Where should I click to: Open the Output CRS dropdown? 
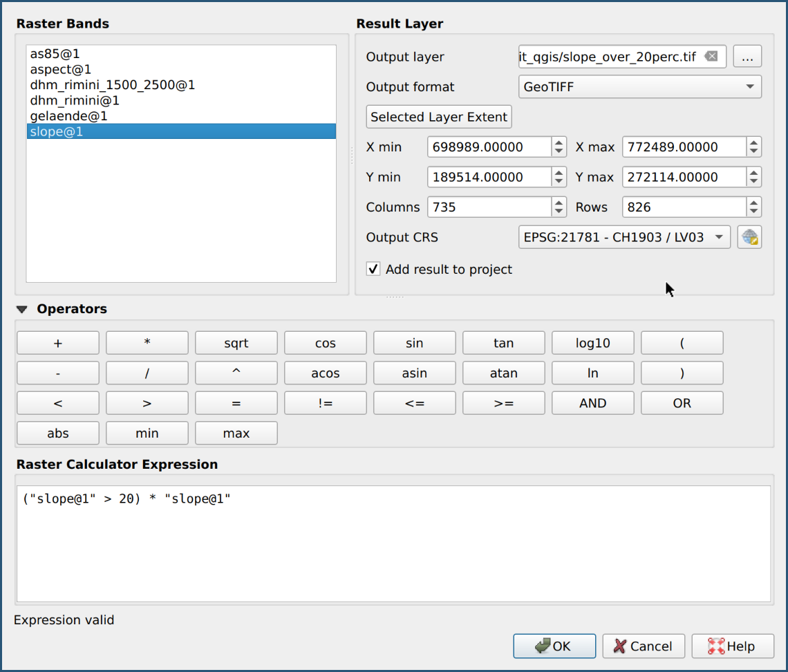pos(623,237)
